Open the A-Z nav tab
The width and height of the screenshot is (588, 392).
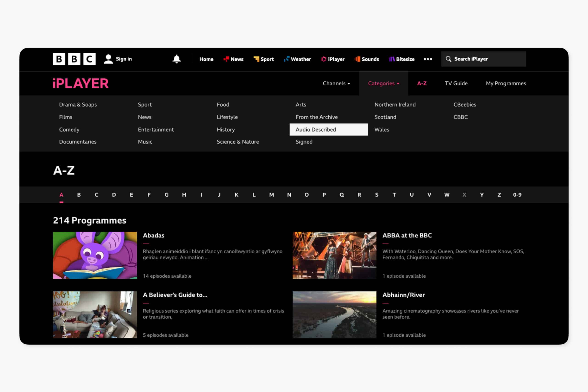[422, 84]
